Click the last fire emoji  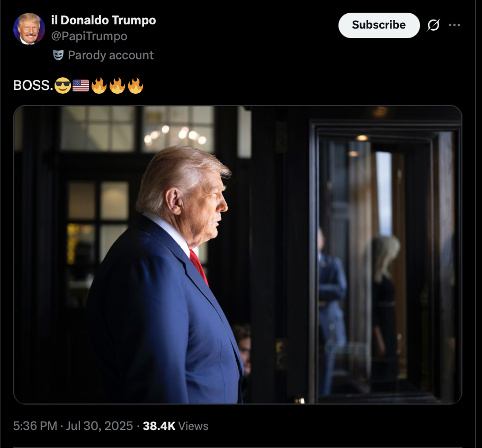[135, 85]
